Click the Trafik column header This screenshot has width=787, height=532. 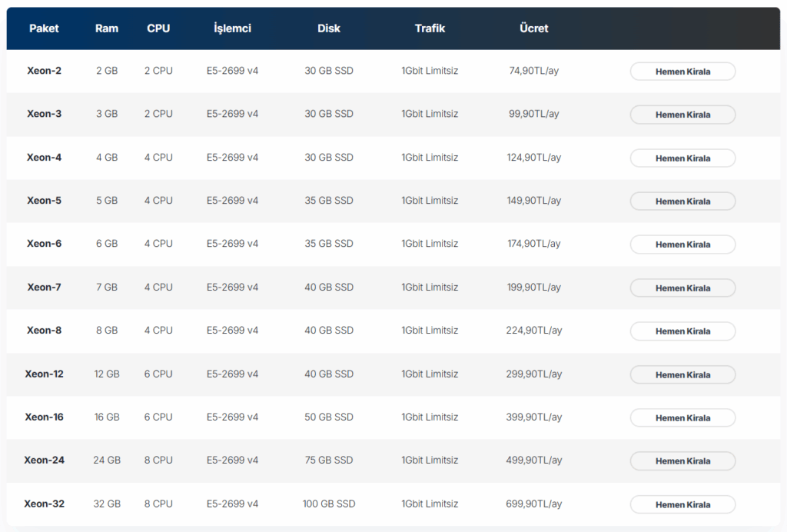tap(430, 28)
